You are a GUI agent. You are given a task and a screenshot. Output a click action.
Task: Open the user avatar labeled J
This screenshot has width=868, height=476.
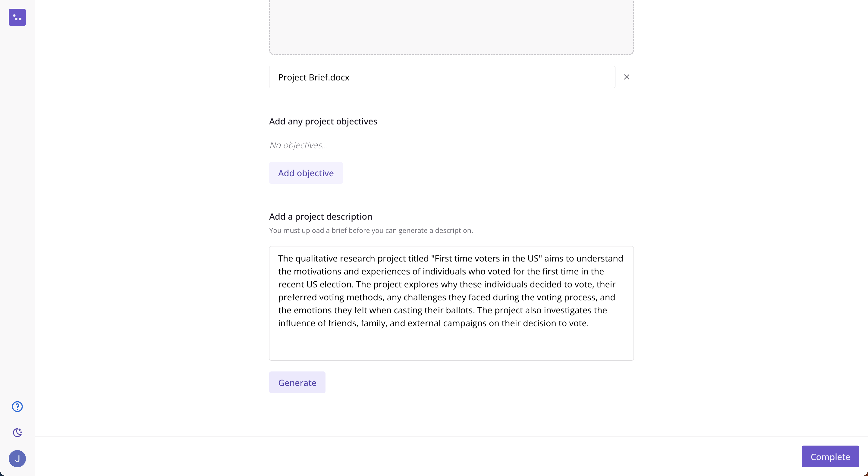coord(17,459)
